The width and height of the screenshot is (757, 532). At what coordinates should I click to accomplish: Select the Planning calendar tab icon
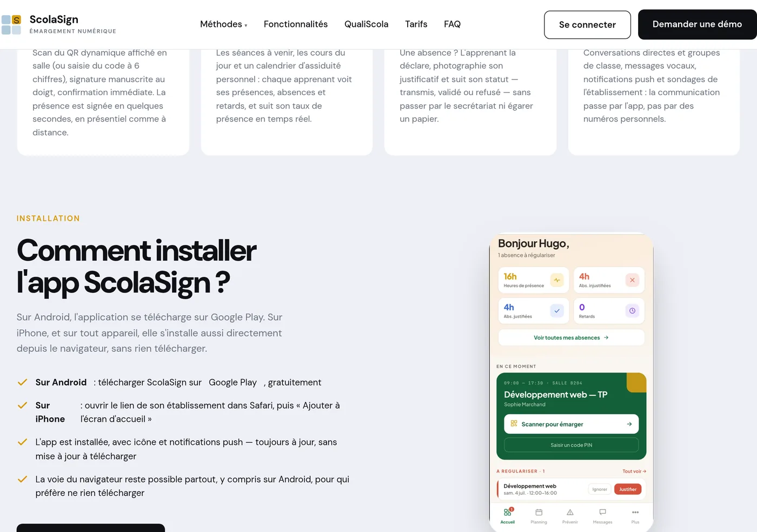point(539,513)
